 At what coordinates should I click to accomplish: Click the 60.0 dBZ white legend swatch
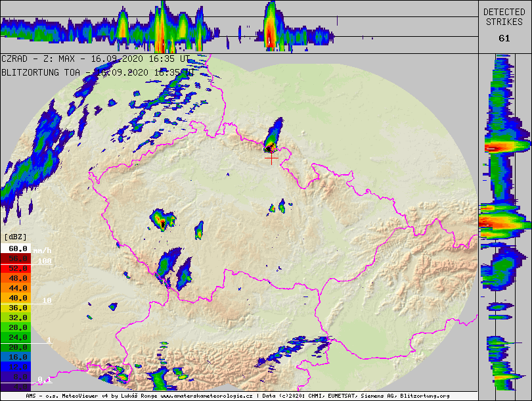(16, 249)
